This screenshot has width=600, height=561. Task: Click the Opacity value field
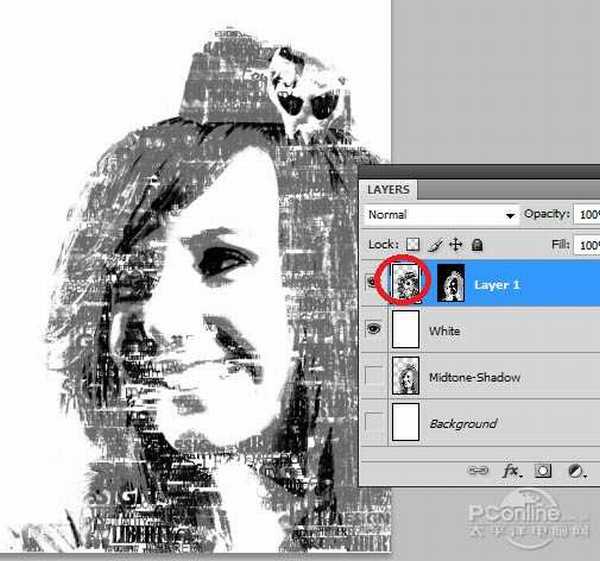point(588,215)
